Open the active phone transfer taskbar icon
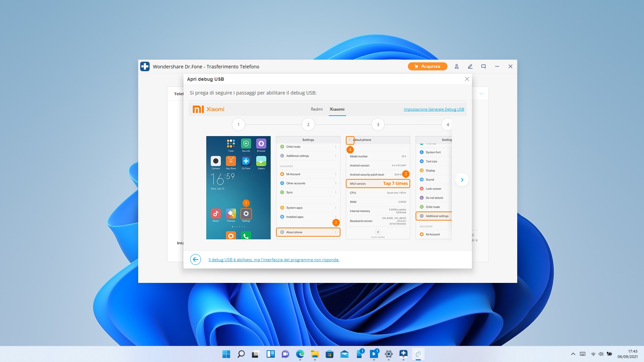644x362 pixels. point(418,354)
